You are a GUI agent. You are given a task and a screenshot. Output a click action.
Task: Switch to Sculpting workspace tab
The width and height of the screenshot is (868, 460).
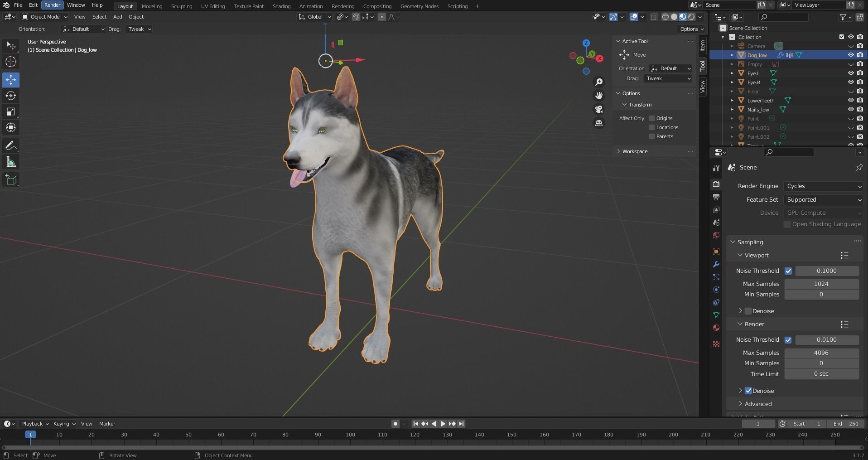(181, 6)
